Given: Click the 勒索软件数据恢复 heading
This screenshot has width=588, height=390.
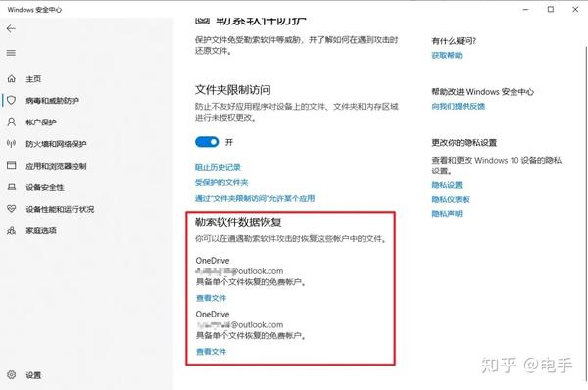Looking at the screenshot, I should (x=238, y=222).
